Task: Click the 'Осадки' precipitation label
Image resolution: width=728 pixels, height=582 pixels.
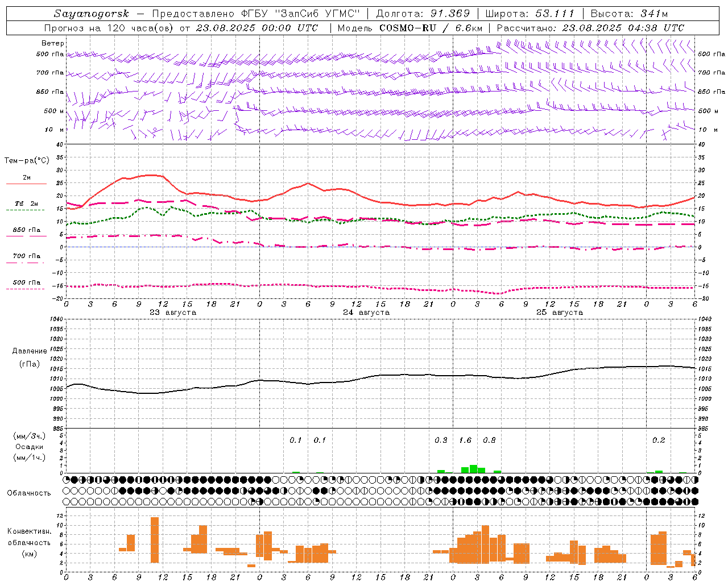Action: (x=30, y=447)
